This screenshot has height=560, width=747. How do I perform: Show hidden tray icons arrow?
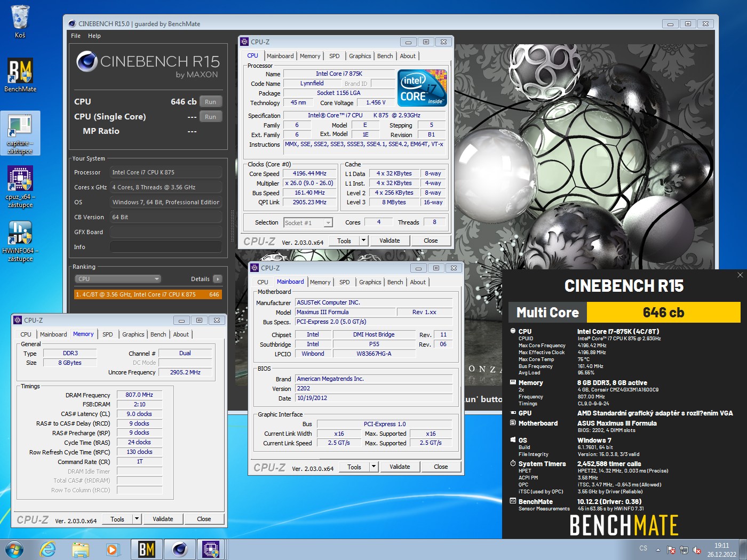click(658, 549)
